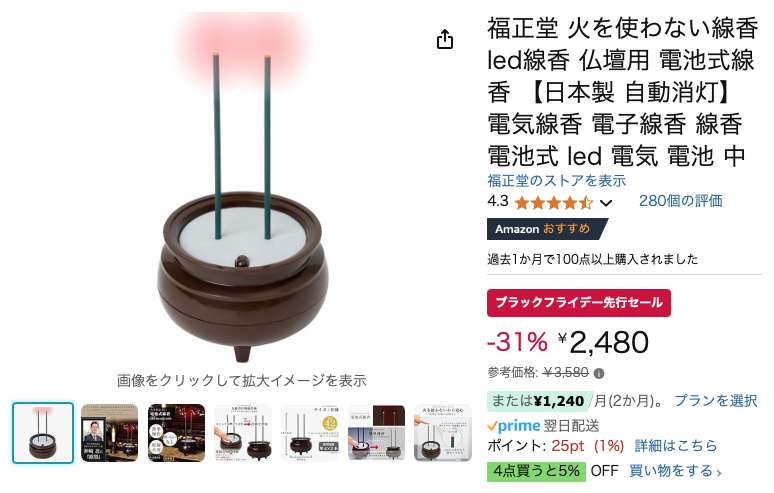Click the info icon beside 参考価格 ¥3,580
Screen dimensions: 774x493
(x=599, y=374)
